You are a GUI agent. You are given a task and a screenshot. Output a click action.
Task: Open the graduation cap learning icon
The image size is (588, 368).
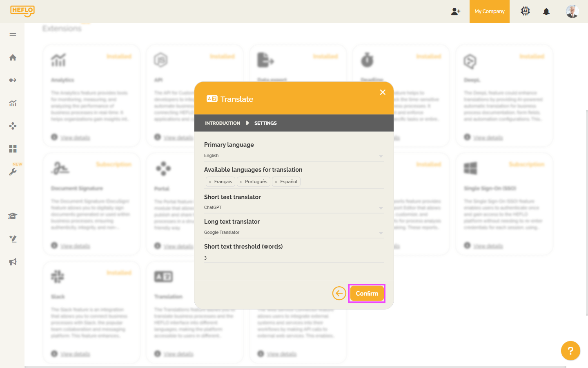(x=13, y=216)
